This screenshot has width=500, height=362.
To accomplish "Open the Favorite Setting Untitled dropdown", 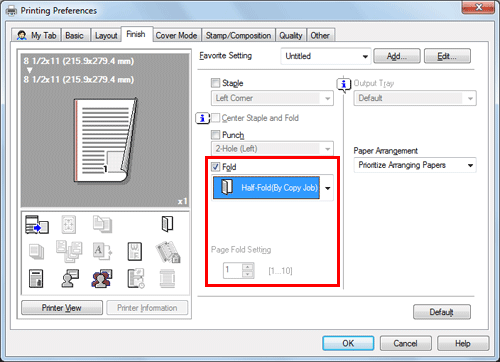I will click(x=326, y=56).
